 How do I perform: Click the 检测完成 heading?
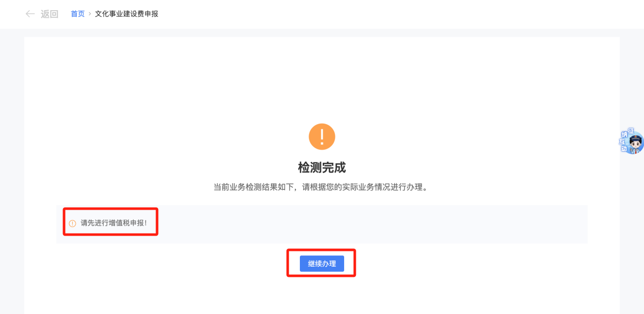[x=322, y=167]
